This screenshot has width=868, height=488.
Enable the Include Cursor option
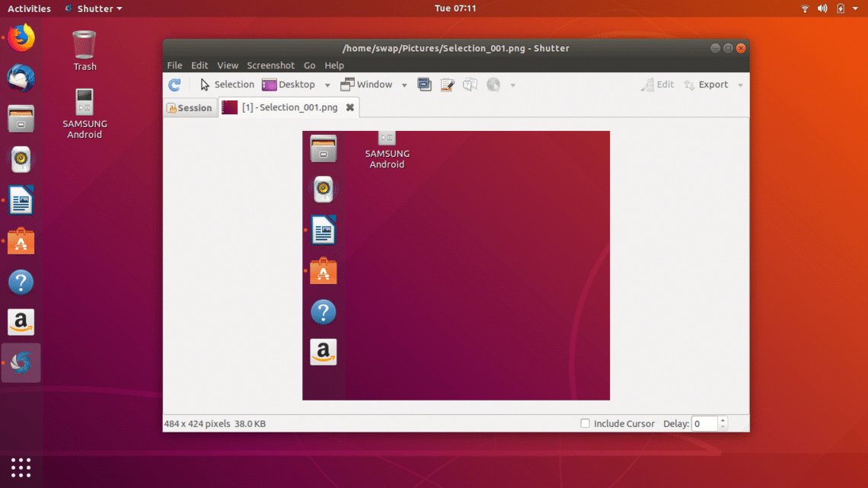pyautogui.click(x=585, y=423)
